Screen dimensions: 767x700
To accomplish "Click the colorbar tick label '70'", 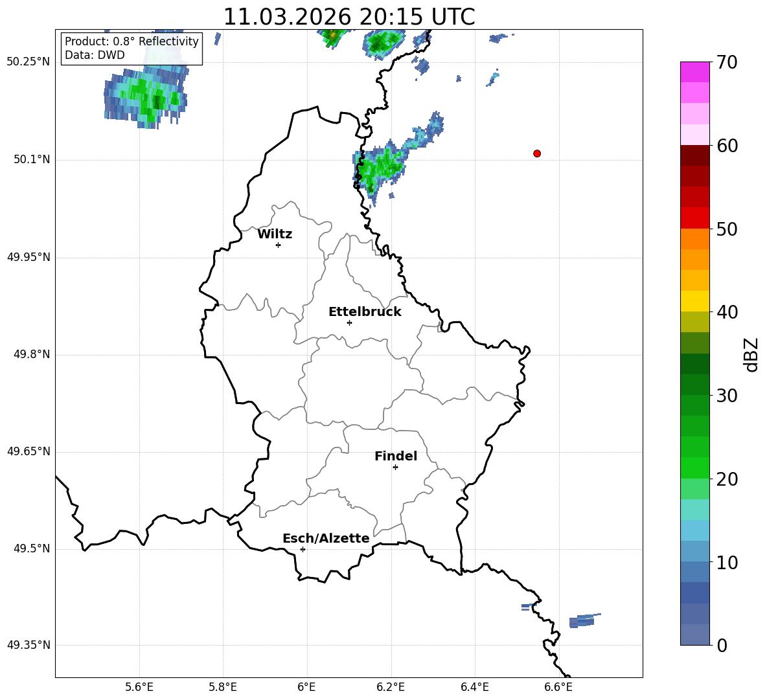I will click(x=727, y=62).
